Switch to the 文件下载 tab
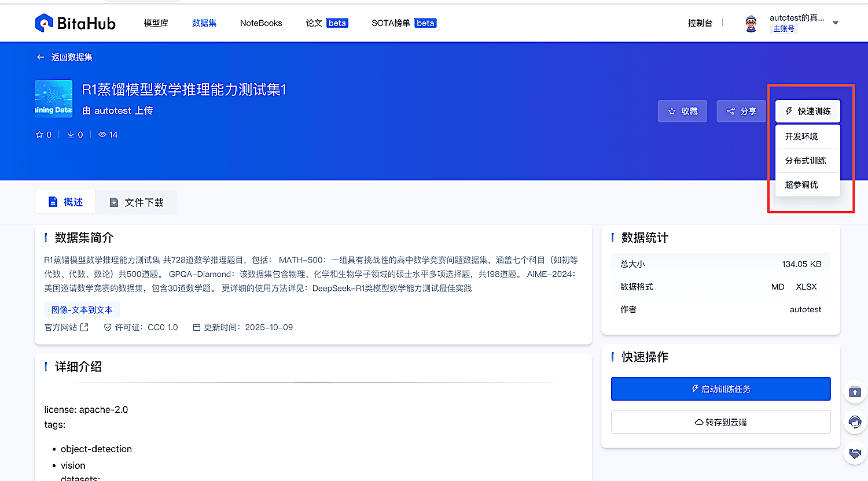The height and width of the screenshot is (481, 868). [137, 202]
